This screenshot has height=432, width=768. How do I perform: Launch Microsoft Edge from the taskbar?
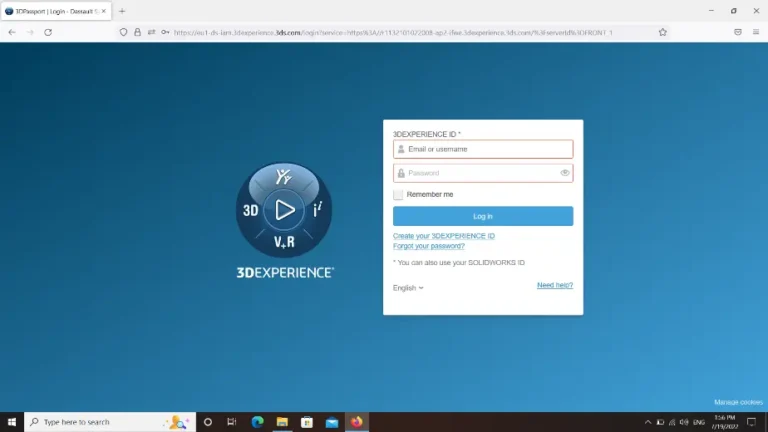(257, 422)
